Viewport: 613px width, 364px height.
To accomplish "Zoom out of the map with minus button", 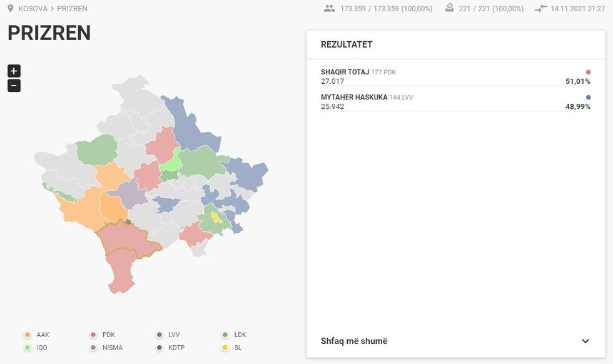I will click(x=14, y=86).
